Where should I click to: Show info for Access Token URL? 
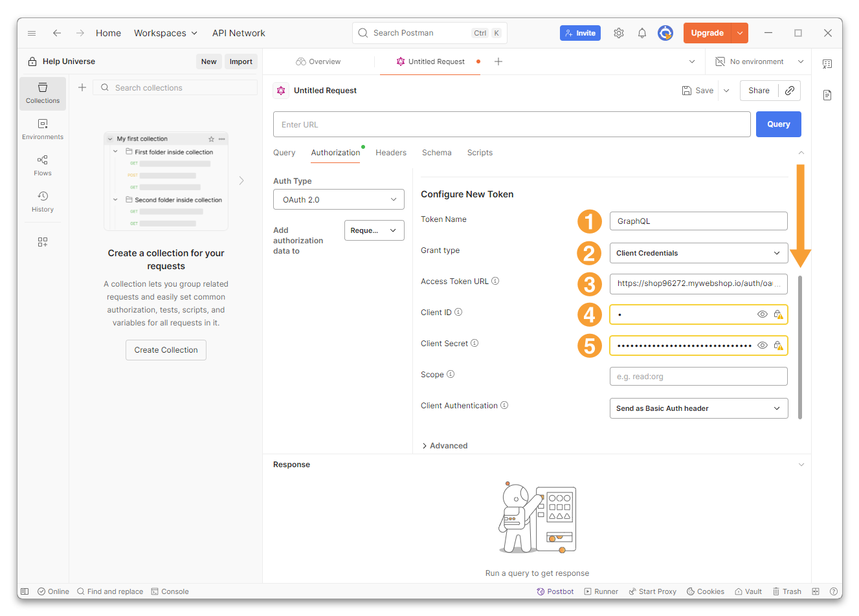(495, 281)
